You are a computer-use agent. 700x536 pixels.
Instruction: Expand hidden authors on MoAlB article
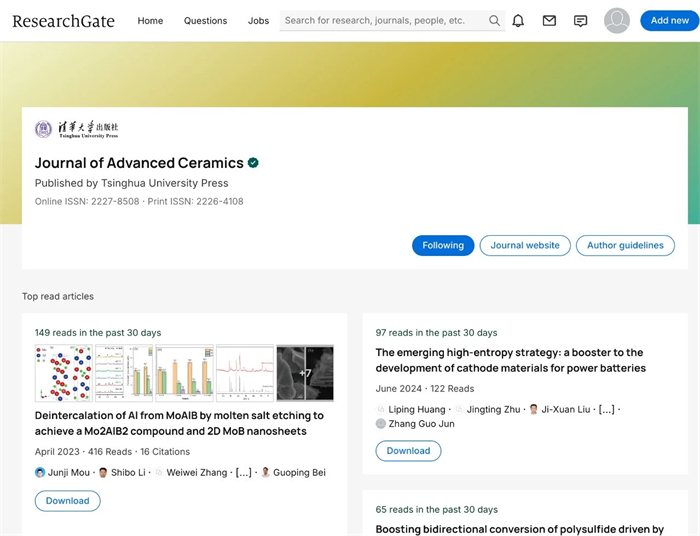pos(243,472)
